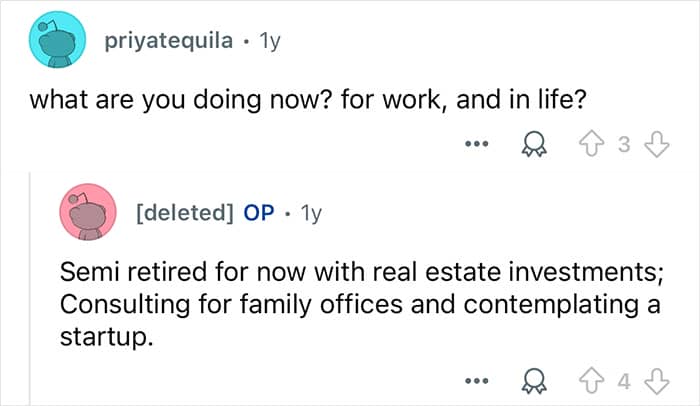The width and height of the screenshot is (700, 406).
Task: Open more options on priyatequila's comment
Action: 476,145
